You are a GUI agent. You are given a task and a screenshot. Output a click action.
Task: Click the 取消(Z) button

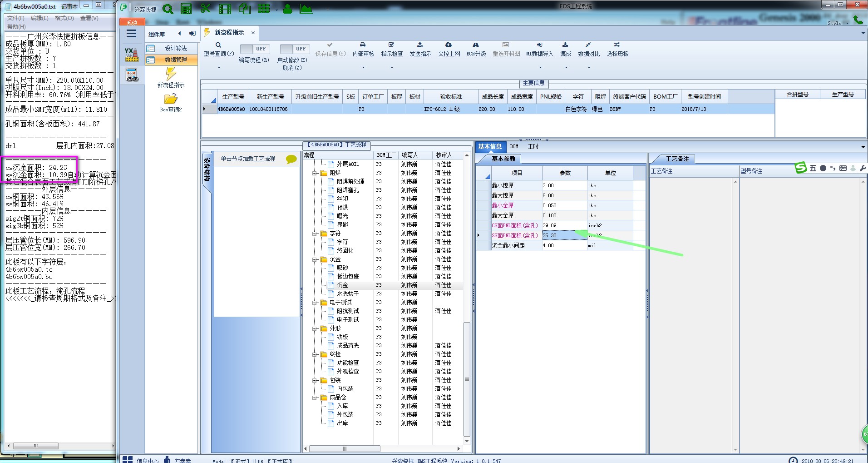click(292, 68)
